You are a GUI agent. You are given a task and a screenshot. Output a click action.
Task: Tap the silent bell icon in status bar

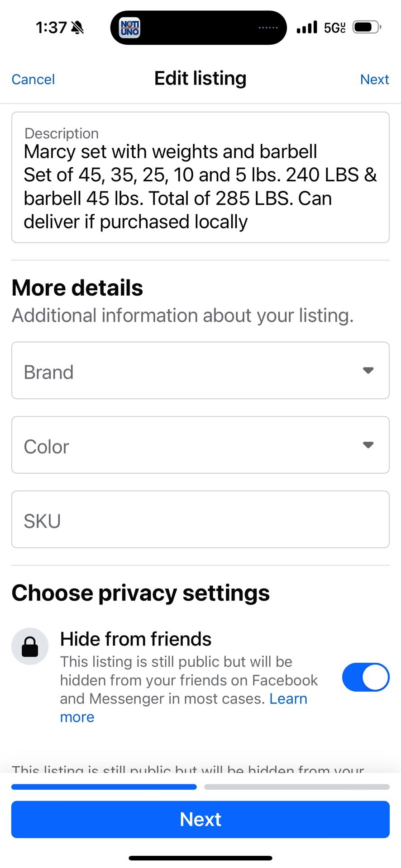78,28
